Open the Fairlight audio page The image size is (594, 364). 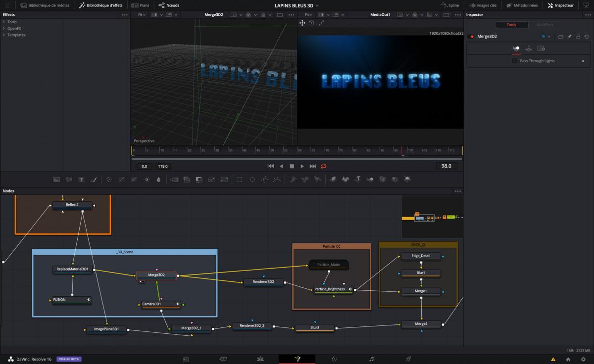pyautogui.click(x=371, y=359)
